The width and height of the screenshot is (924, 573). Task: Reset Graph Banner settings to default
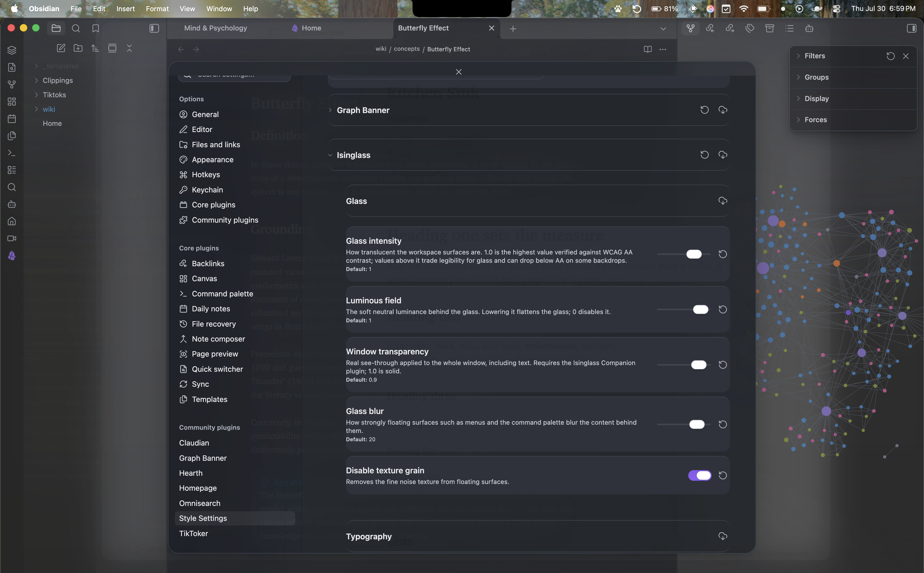[704, 110]
